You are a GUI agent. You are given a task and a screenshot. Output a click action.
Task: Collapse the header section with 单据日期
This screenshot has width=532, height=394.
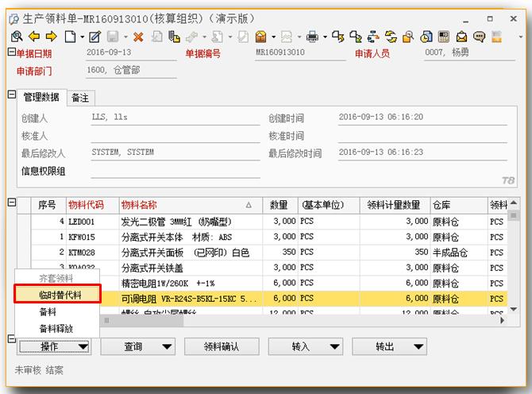click(x=12, y=52)
